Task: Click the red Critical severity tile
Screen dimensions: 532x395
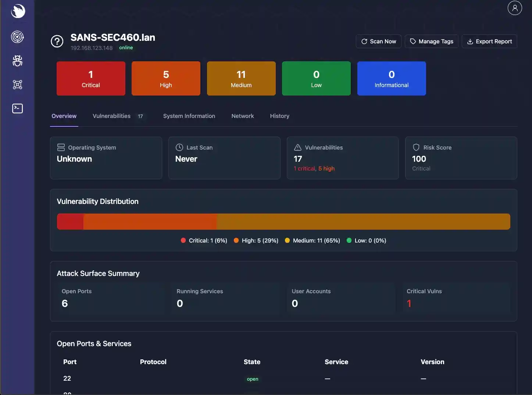Action: pyautogui.click(x=91, y=79)
